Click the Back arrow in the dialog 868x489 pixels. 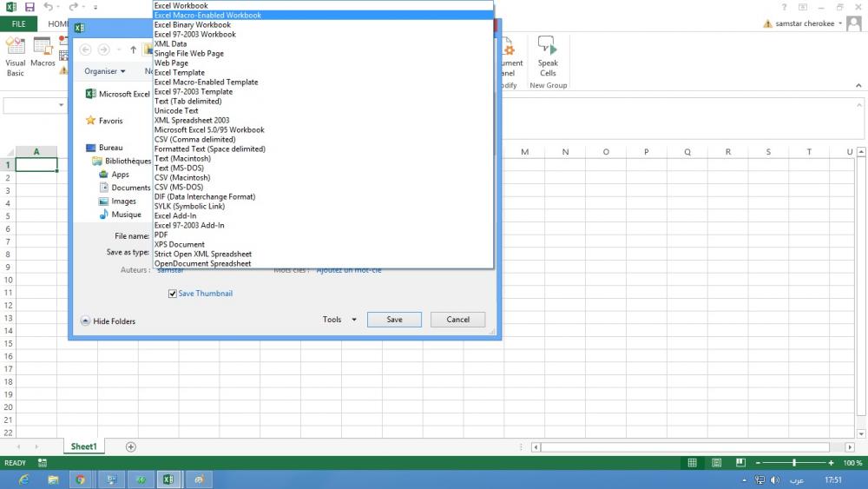click(85, 50)
